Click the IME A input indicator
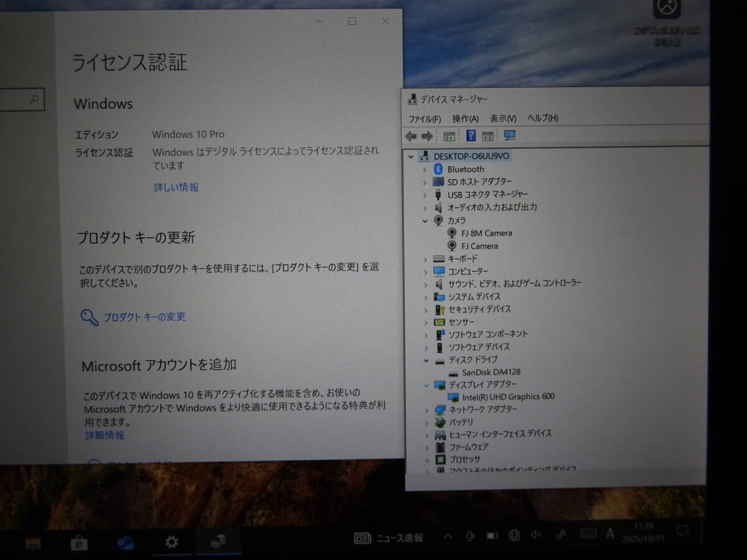747x560 pixels. [610, 533]
